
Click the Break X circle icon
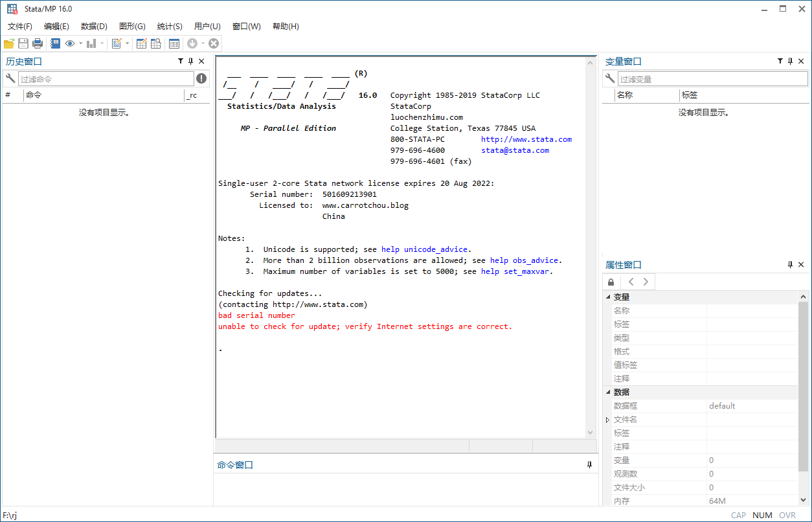tap(214, 43)
